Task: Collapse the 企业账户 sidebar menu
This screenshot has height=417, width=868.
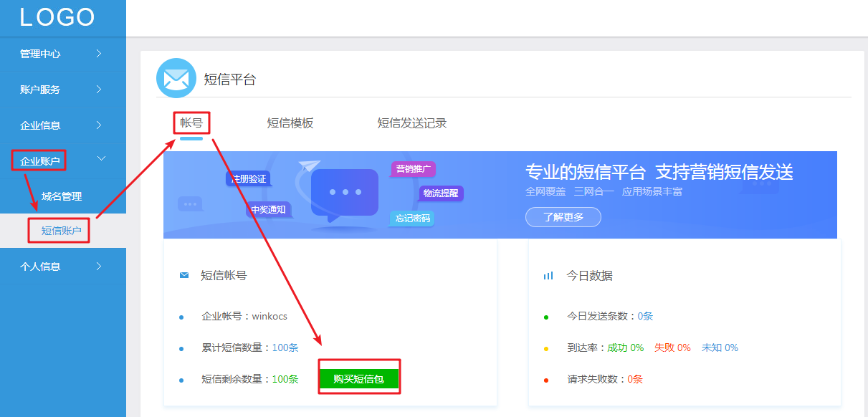Action: (62, 160)
